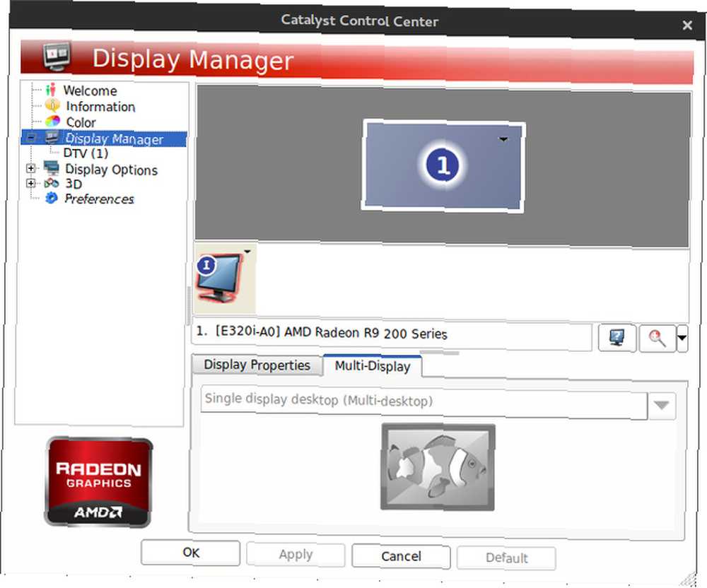
Task: Click the Display Manager header monitor icon
Action: click(x=57, y=57)
